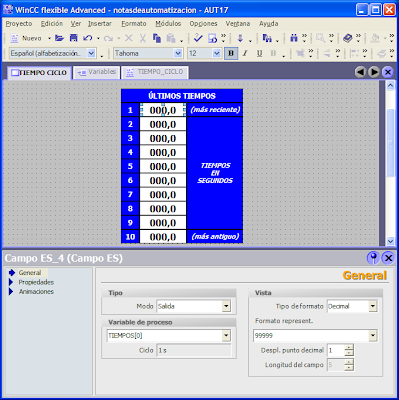Image resolution: width=399 pixels, height=400 pixels.
Task: Open project with the folder icon
Action: [x=59, y=38]
